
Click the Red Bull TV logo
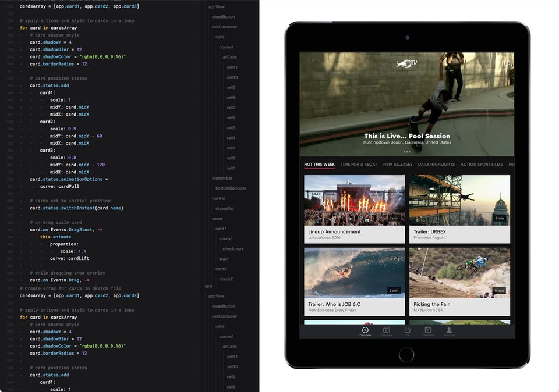coord(406,63)
